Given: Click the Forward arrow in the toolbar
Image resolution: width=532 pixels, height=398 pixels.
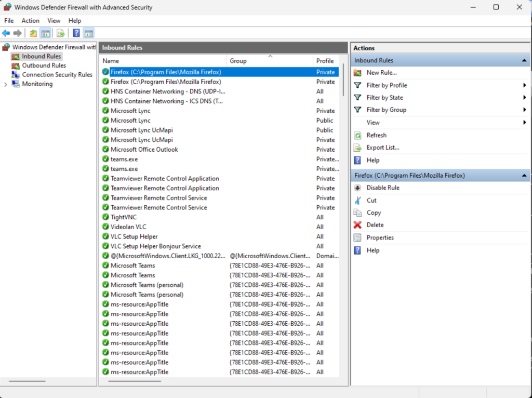Looking at the screenshot, I should pyautogui.click(x=17, y=33).
